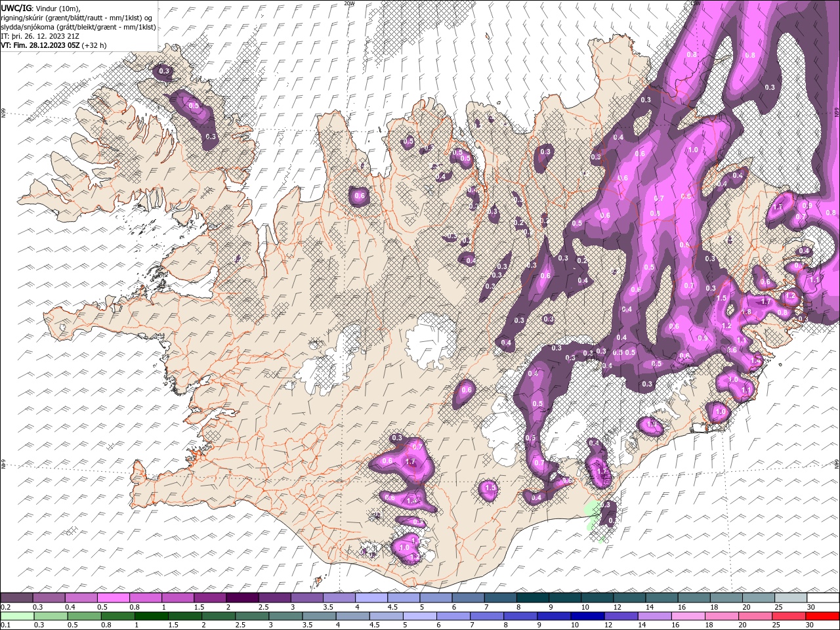Select the light periwinkle upper swatch labelled 4
The width and height of the screenshot is (840, 630).
tap(371, 598)
